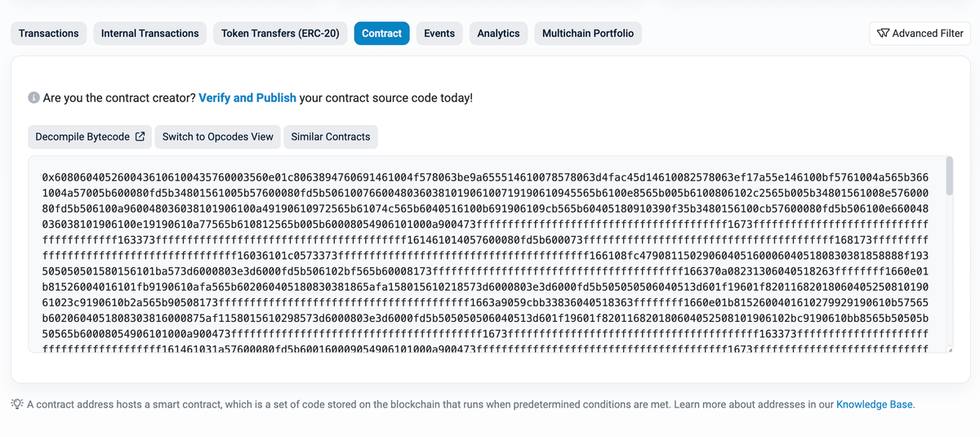Go to the Events tab
Screen dimensions: 980x437
click(439, 33)
